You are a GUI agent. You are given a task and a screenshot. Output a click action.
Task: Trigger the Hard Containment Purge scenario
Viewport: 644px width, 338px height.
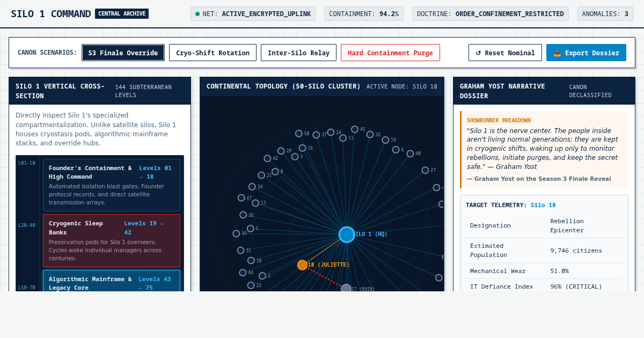[390, 53]
